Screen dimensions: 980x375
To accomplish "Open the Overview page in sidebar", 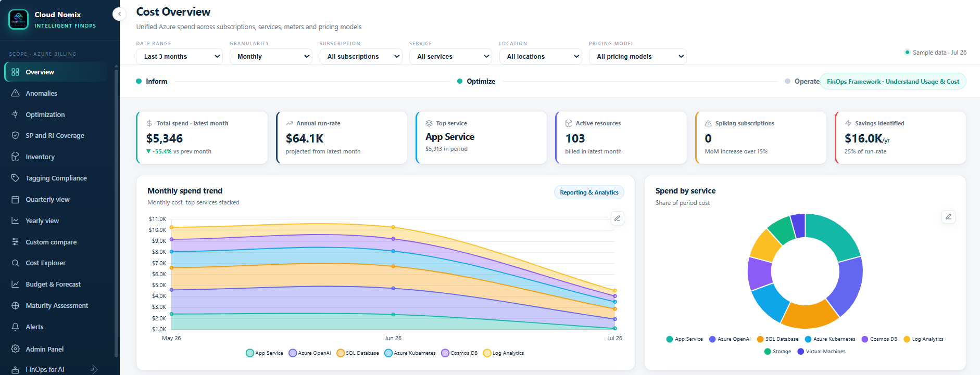I will pyautogui.click(x=56, y=72).
